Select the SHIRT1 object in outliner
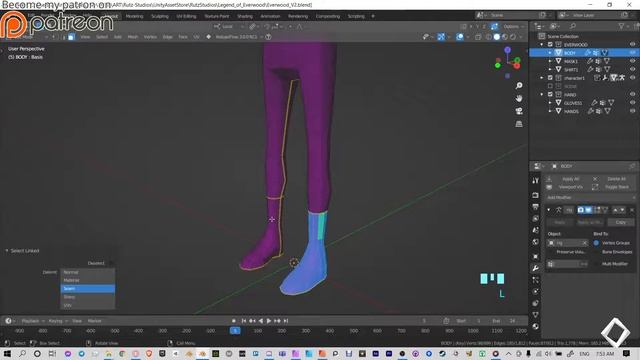Viewport: 640px width, 360px height. (571, 70)
